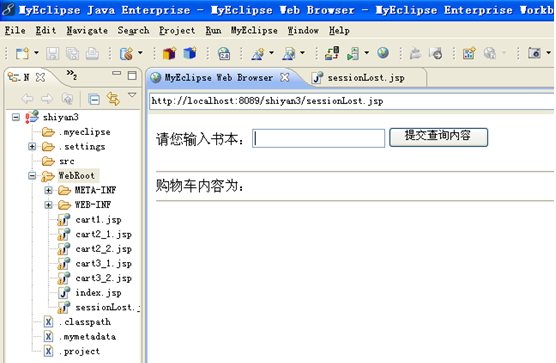Open dropdown next to web project icon
This screenshot has width=556, height=363.
click(x=140, y=53)
